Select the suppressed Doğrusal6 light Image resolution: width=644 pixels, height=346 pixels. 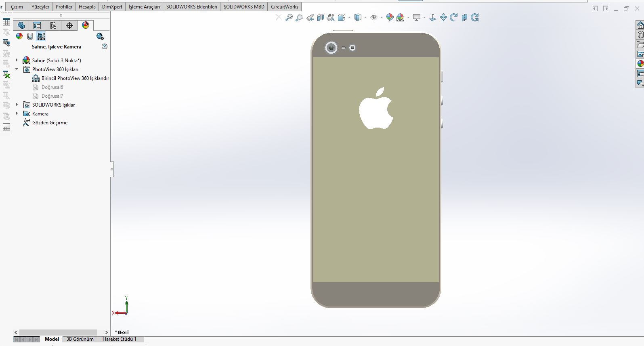(x=48, y=87)
